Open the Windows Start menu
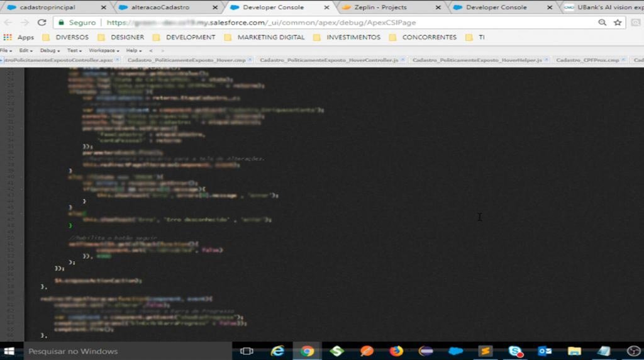 (x=9, y=351)
